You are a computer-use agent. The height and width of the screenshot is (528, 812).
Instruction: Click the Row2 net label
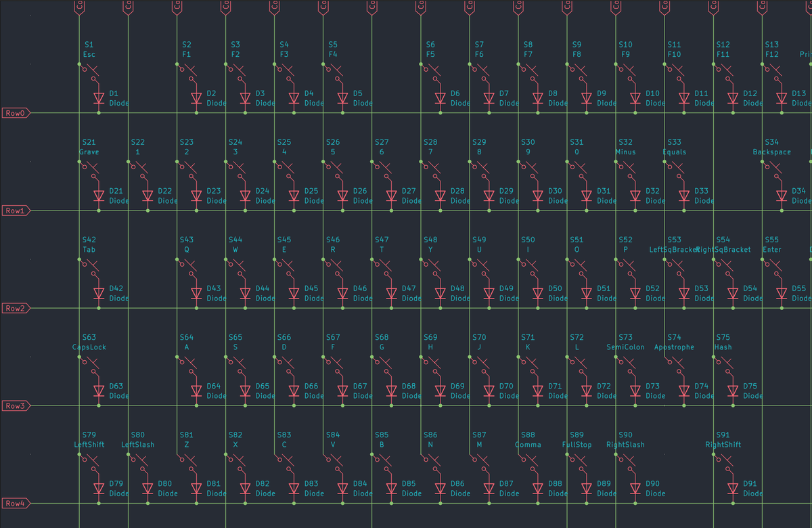click(x=16, y=308)
